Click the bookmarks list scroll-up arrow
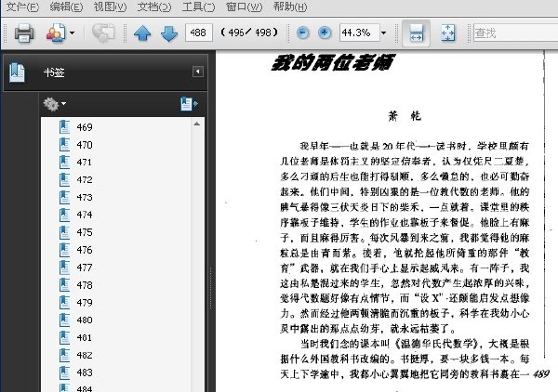Screen dimensions: 558x392 coord(197,124)
